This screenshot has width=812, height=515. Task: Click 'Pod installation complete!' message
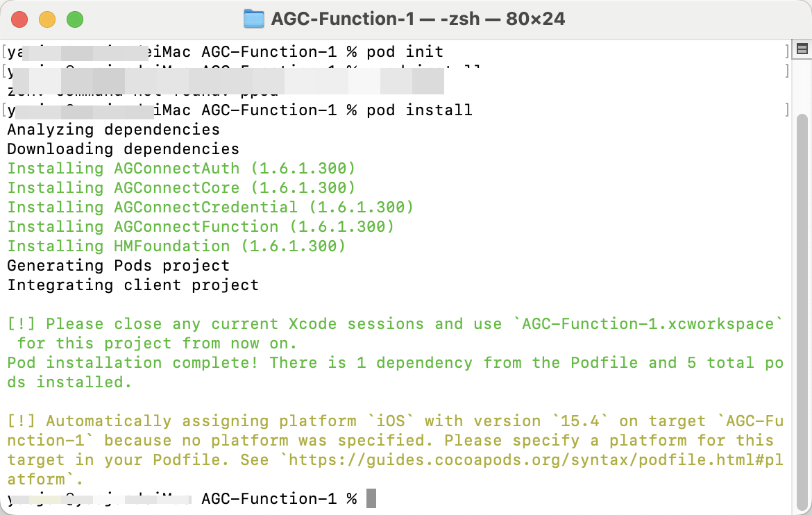(133, 363)
